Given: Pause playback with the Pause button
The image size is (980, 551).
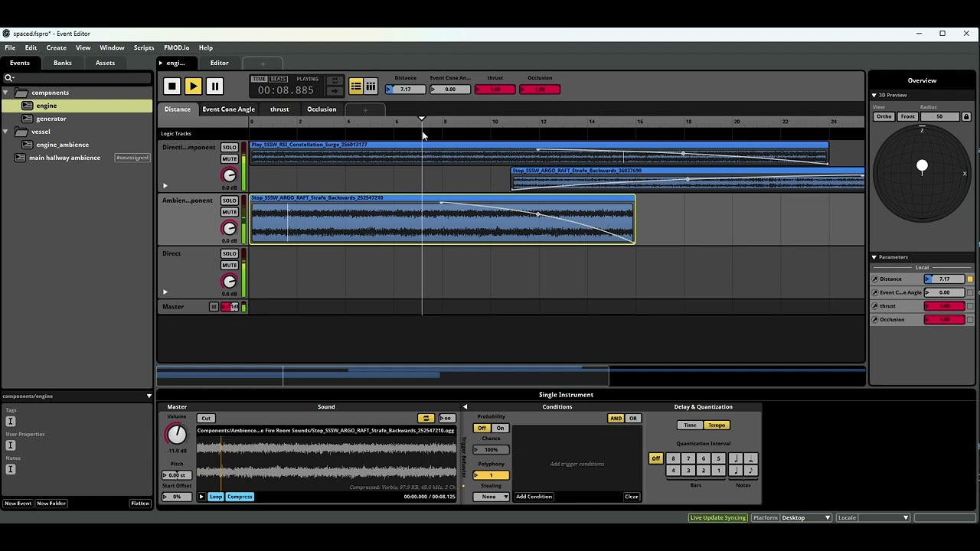Looking at the screenshot, I should pyautogui.click(x=215, y=87).
